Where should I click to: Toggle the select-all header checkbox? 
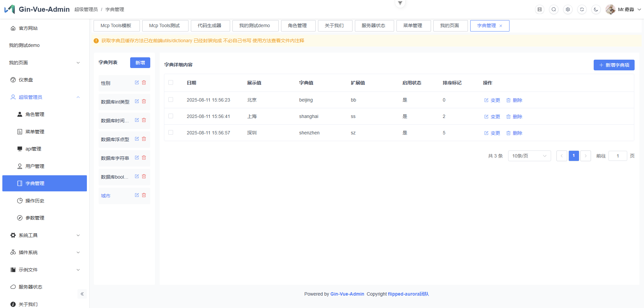tap(171, 82)
